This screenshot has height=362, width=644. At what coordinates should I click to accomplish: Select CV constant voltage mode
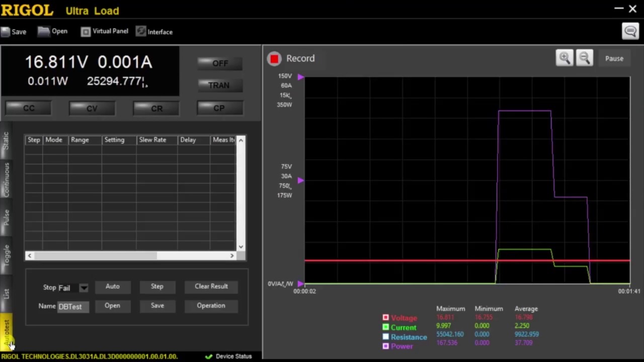(92, 108)
